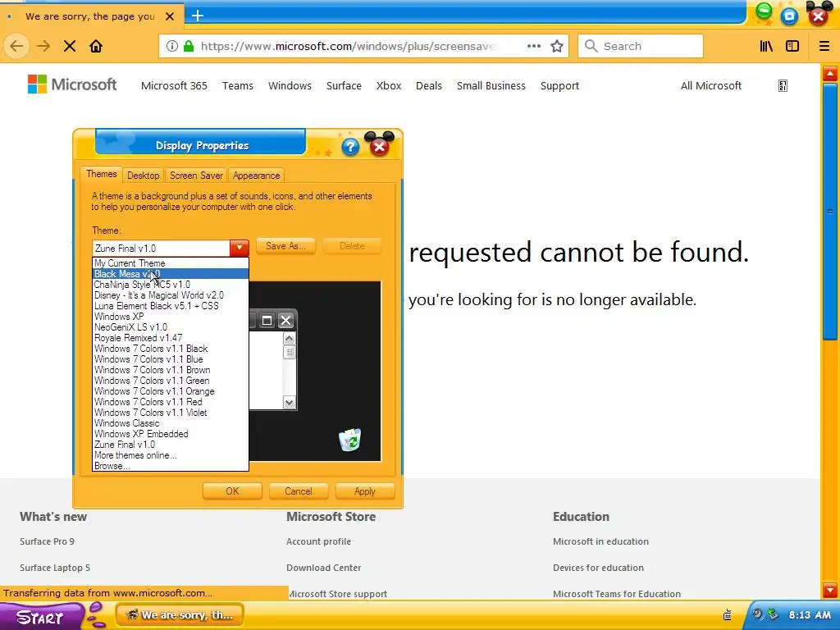Image resolution: width=840 pixels, height=630 pixels.
Task: Click the taskbar clock showing 8:13 AM
Action: (810, 615)
